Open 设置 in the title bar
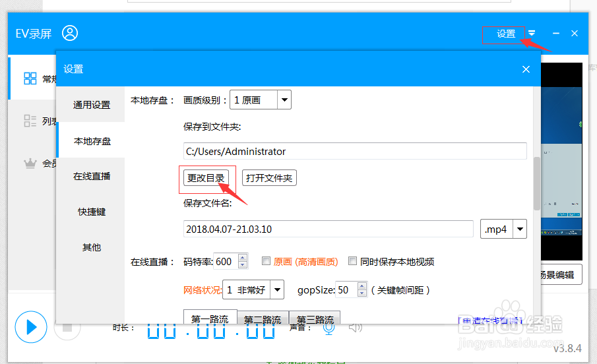This screenshot has width=597, height=364. point(506,34)
